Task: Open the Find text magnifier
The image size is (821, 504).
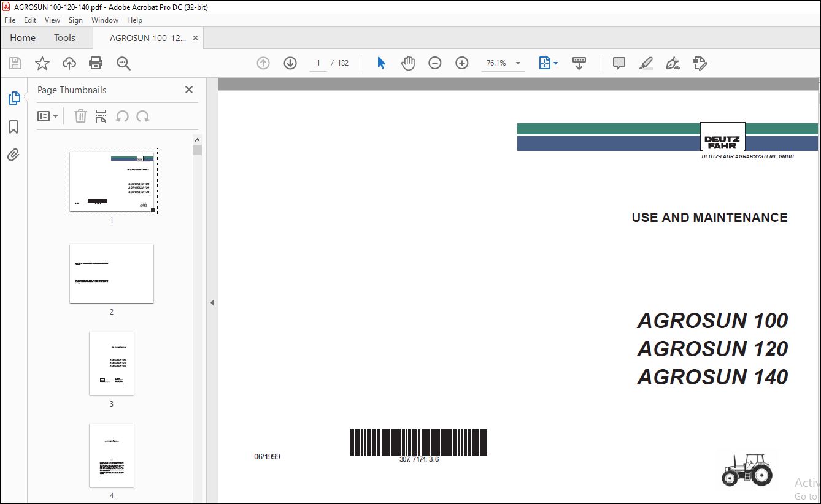Action: [x=123, y=63]
